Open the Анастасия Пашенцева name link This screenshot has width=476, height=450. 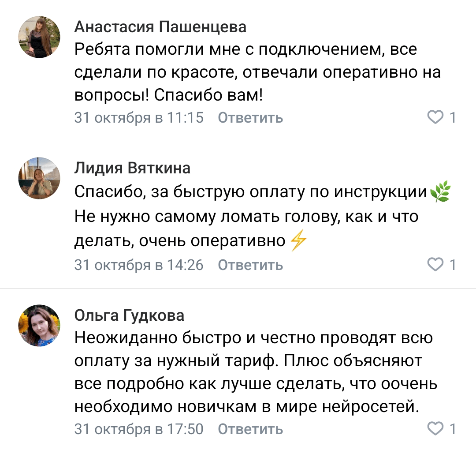point(160,27)
